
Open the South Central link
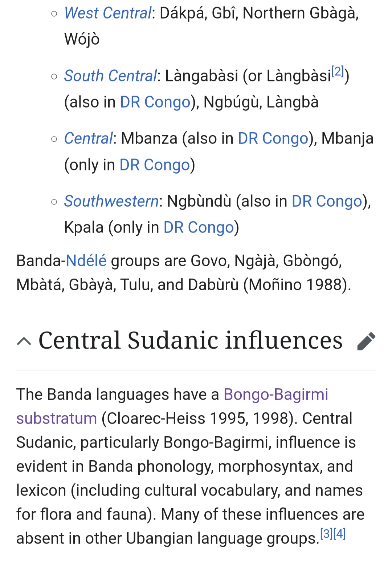111,76
